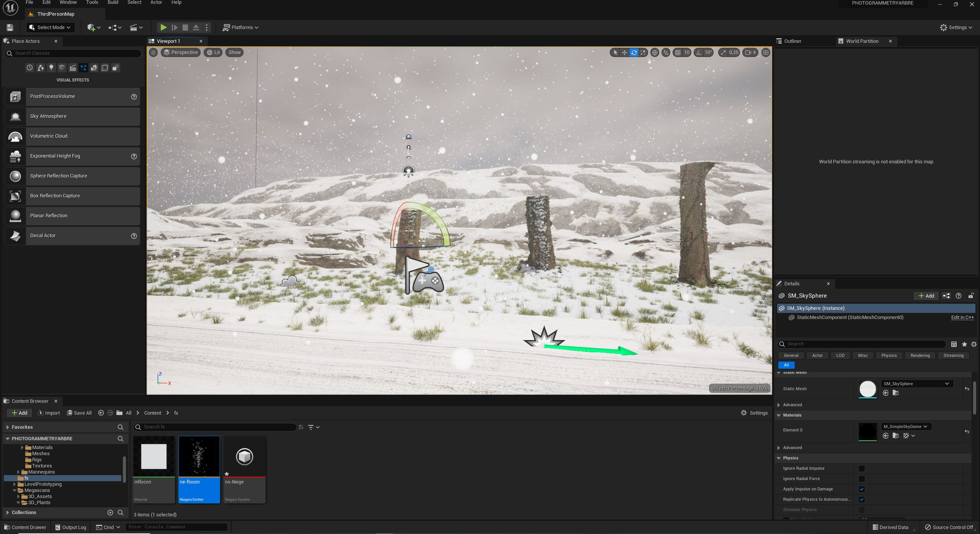Enable Ignore Radial Impulse checkbox

point(861,469)
